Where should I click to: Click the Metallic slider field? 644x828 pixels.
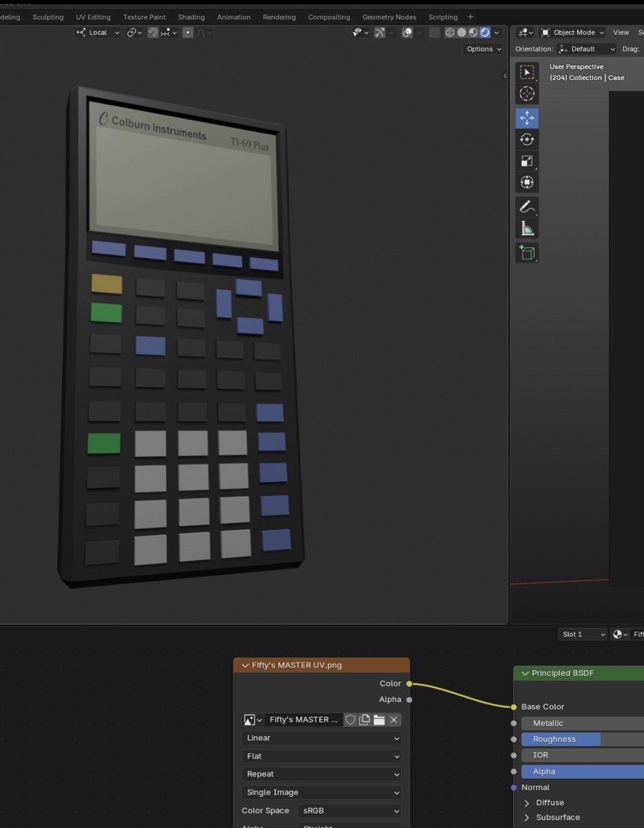pyautogui.click(x=583, y=723)
